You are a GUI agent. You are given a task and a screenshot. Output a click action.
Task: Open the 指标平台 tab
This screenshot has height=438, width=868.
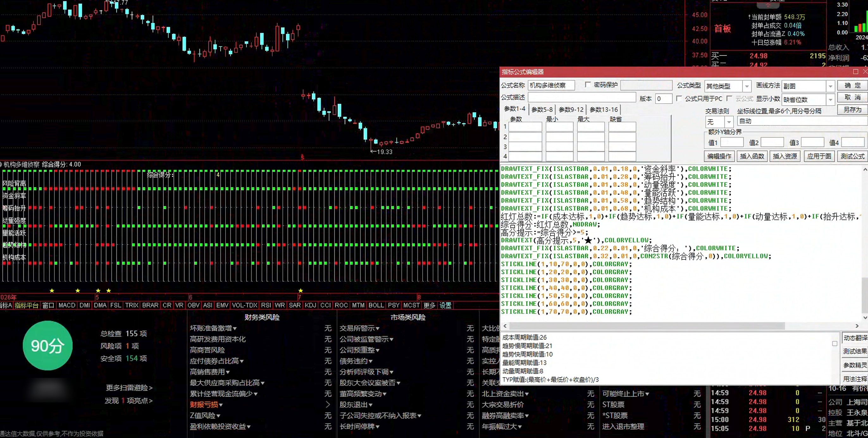point(27,305)
